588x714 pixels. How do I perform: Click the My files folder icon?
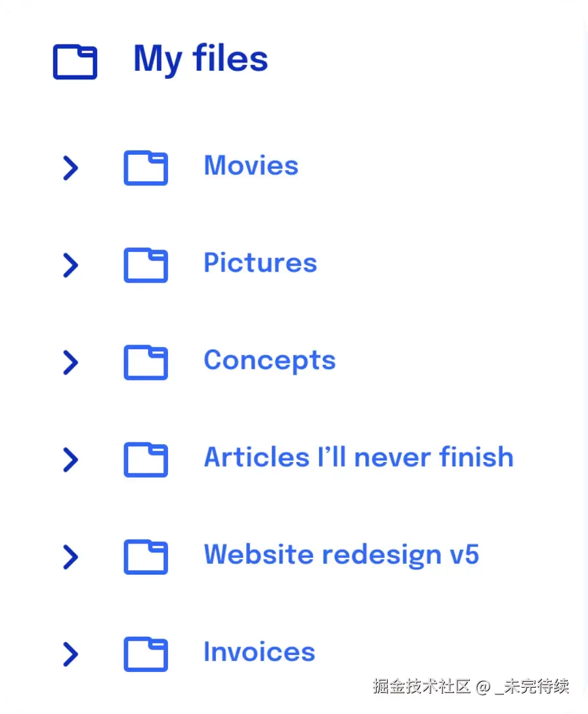coord(75,62)
